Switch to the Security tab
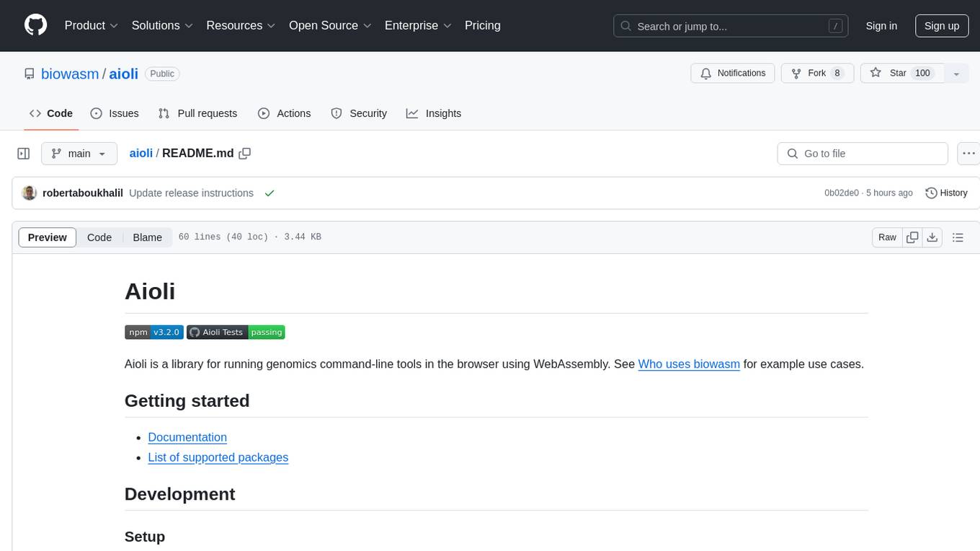 359,113
